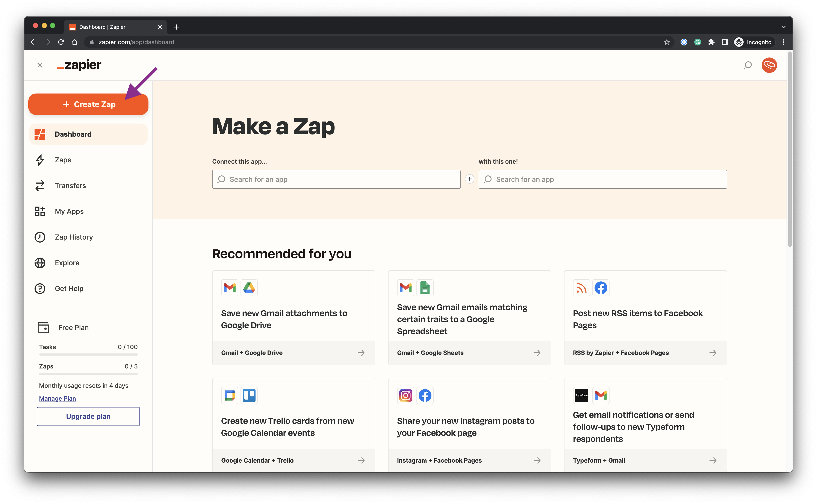The image size is (817, 504).
Task: Click the Google Sheets icon on second card
Action: point(425,288)
